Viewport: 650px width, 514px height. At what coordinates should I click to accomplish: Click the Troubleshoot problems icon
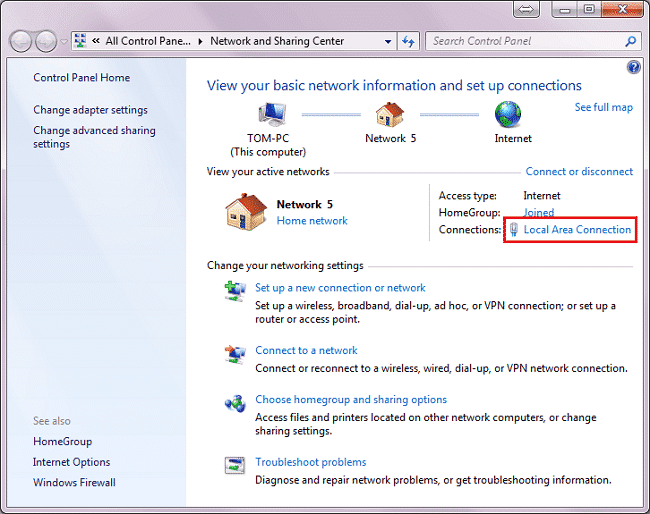235,465
